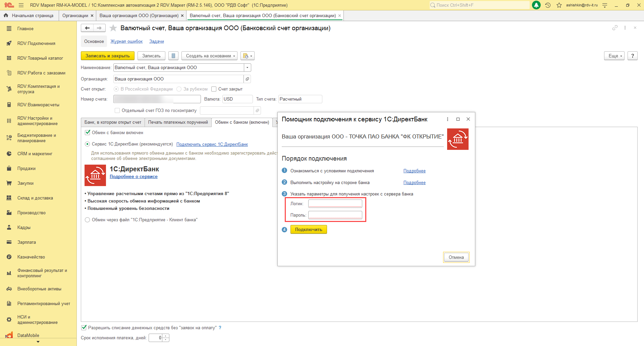Click the 'Логин' input field
The height and width of the screenshot is (346, 644).
click(335, 204)
